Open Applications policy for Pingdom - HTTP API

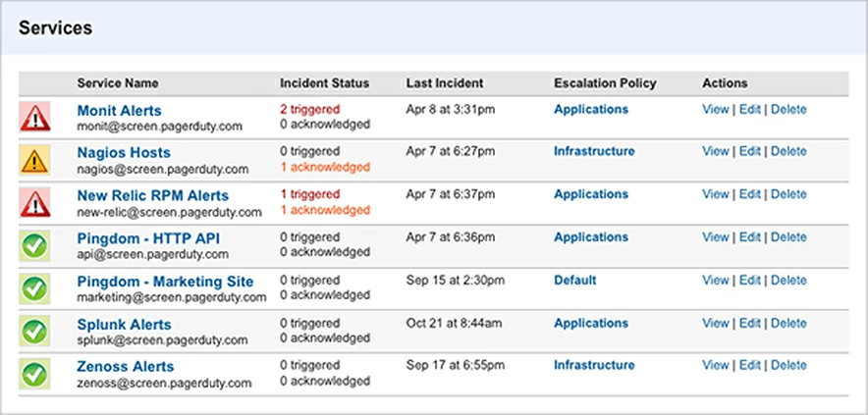click(x=591, y=237)
